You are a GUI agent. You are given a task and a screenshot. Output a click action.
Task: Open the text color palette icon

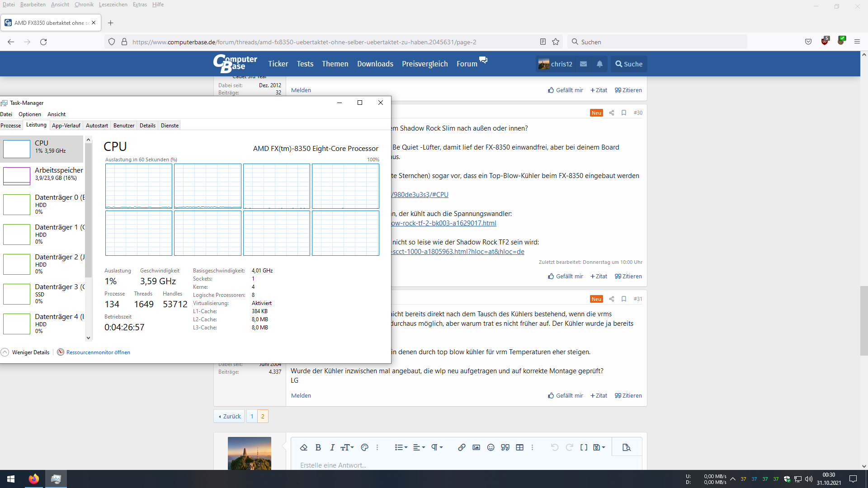(364, 447)
